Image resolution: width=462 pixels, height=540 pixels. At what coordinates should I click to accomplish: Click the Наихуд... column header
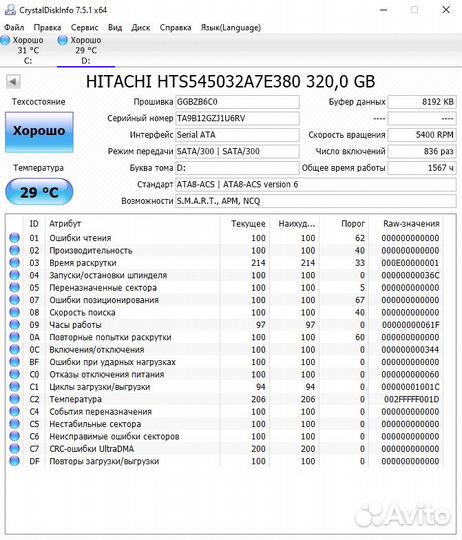(x=295, y=224)
